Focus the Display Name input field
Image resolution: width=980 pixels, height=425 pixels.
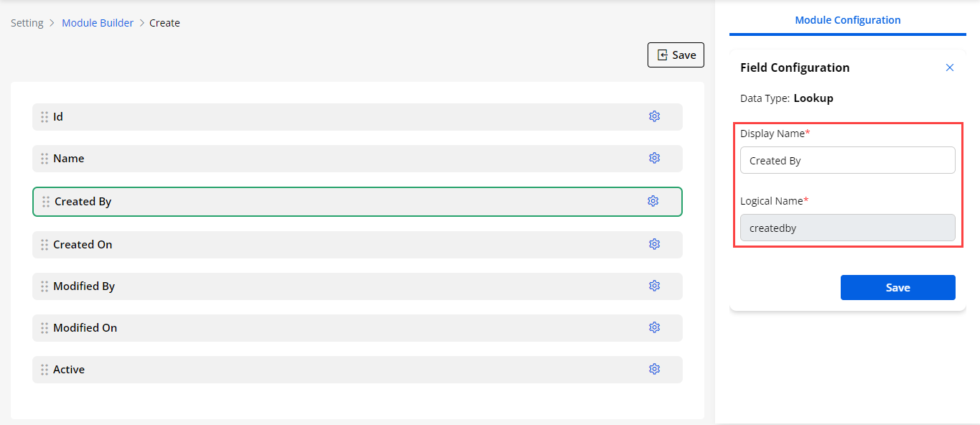tap(847, 161)
